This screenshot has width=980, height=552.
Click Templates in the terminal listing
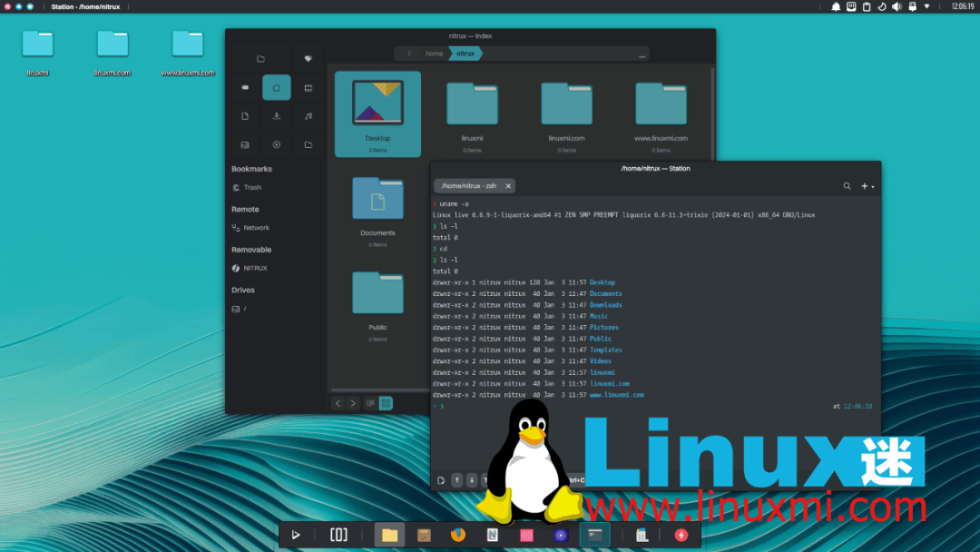(x=605, y=350)
